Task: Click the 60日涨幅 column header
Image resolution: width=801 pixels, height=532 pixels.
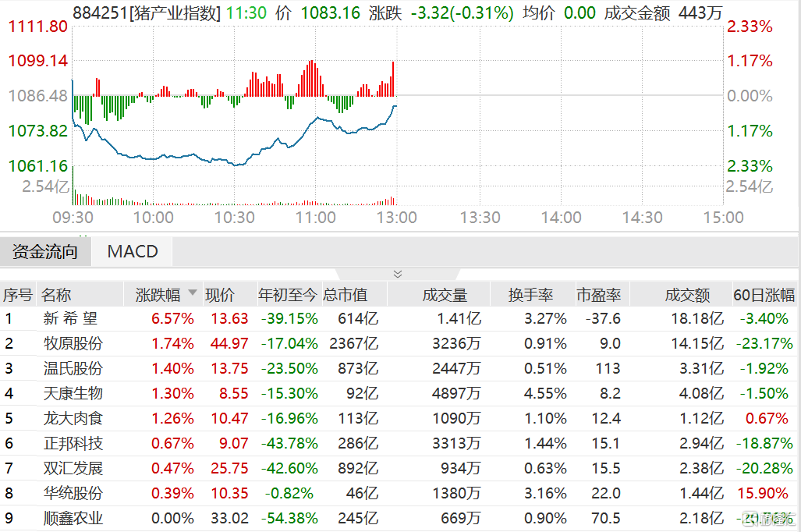Action: click(x=764, y=295)
